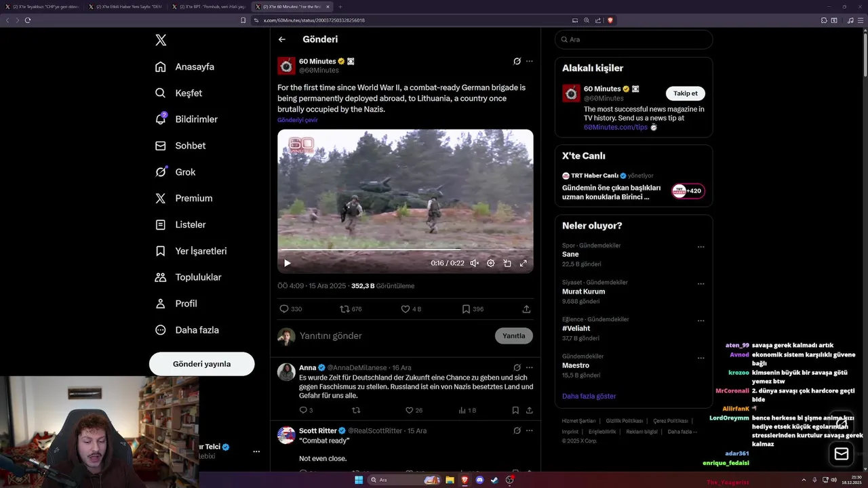Go back with the arrow next to Gönderi
Screen dimensions: 868x488
282,39
